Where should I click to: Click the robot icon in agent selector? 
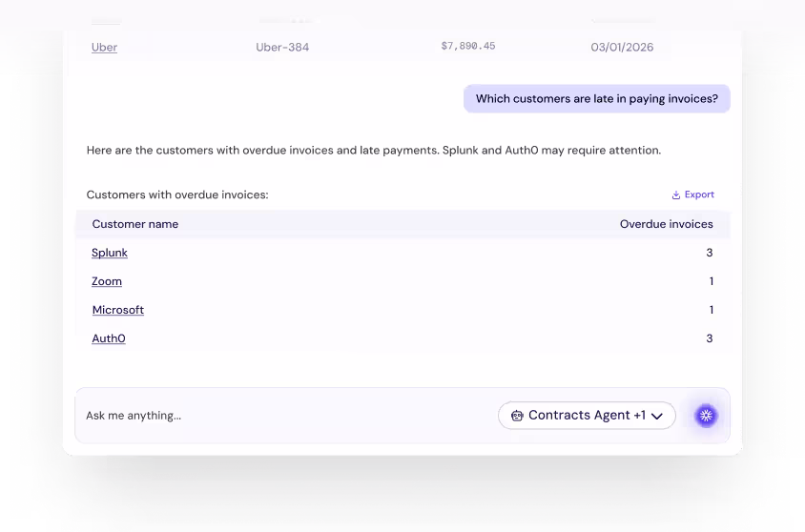click(x=517, y=416)
